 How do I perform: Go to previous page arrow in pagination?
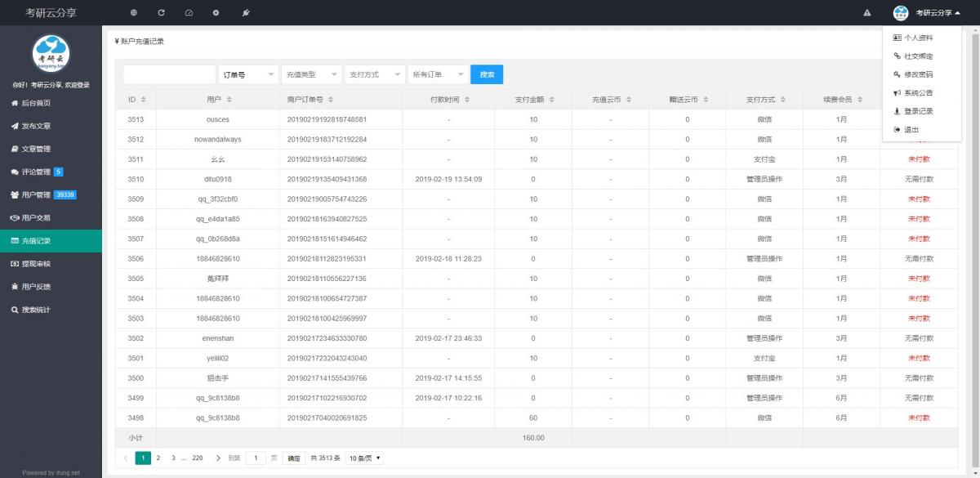point(126,458)
